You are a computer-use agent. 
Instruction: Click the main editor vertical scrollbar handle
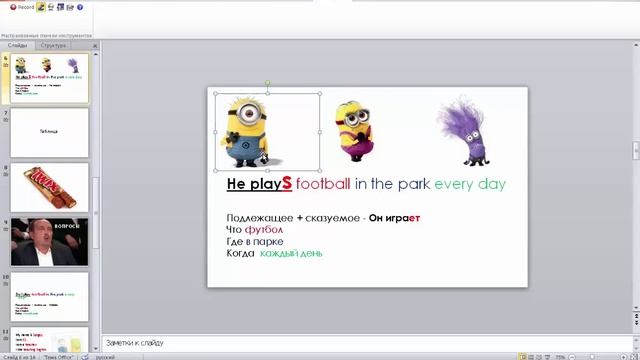(x=636, y=151)
